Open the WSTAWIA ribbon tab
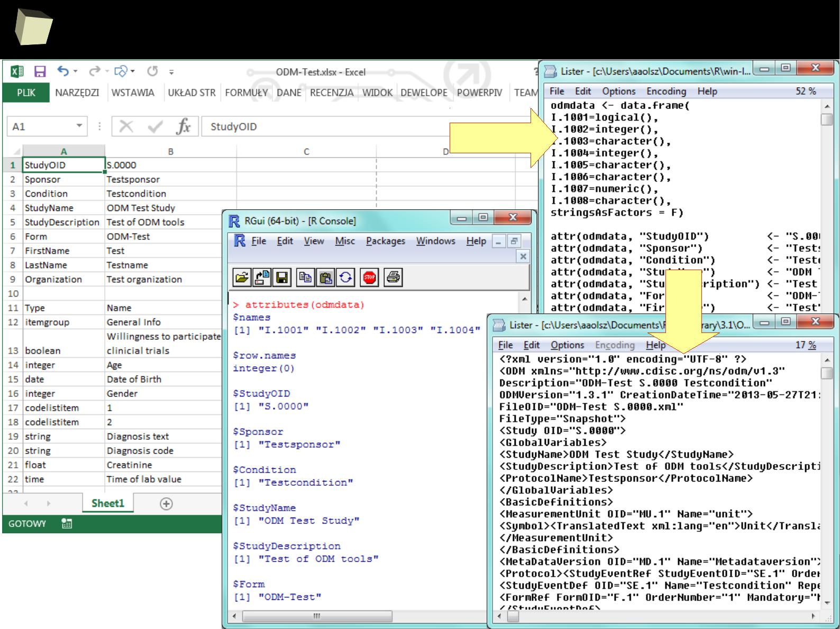Viewport: 840px width, 629px height. [133, 92]
